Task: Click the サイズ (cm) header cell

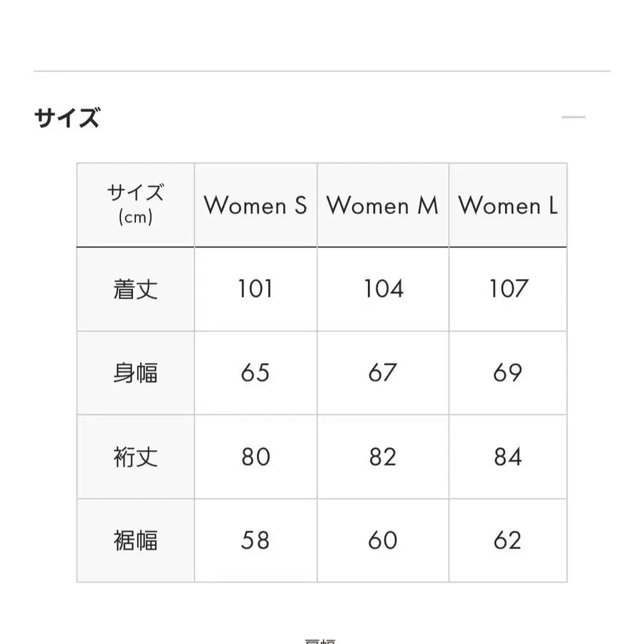Action: pyautogui.click(x=135, y=203)
